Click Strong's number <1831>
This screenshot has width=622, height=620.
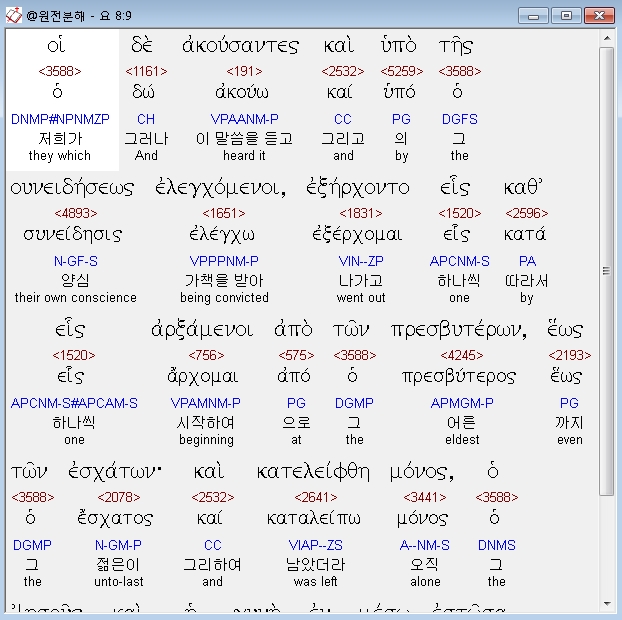361,213
